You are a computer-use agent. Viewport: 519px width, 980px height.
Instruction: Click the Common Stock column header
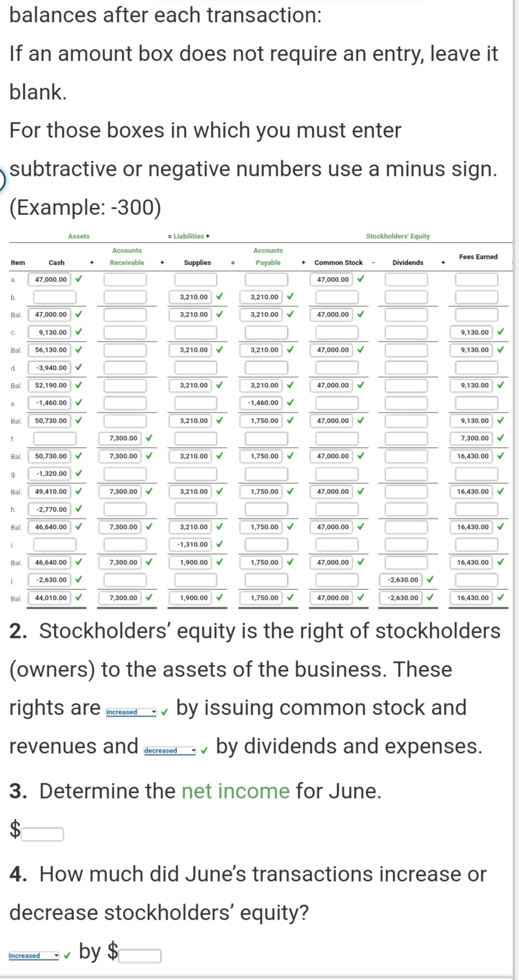(338, 262)
